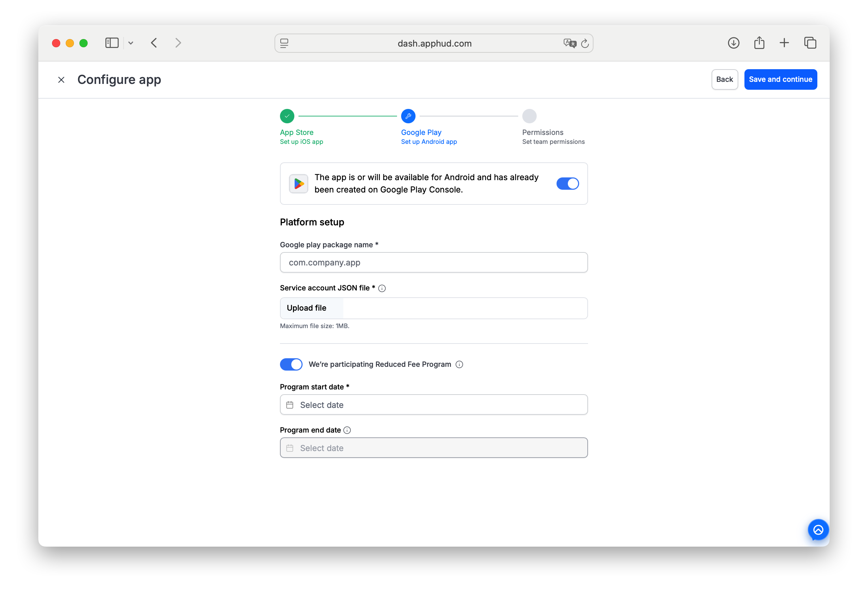Click the Configure app title
The image size is (868, 598).
click(x=119, y=80)
